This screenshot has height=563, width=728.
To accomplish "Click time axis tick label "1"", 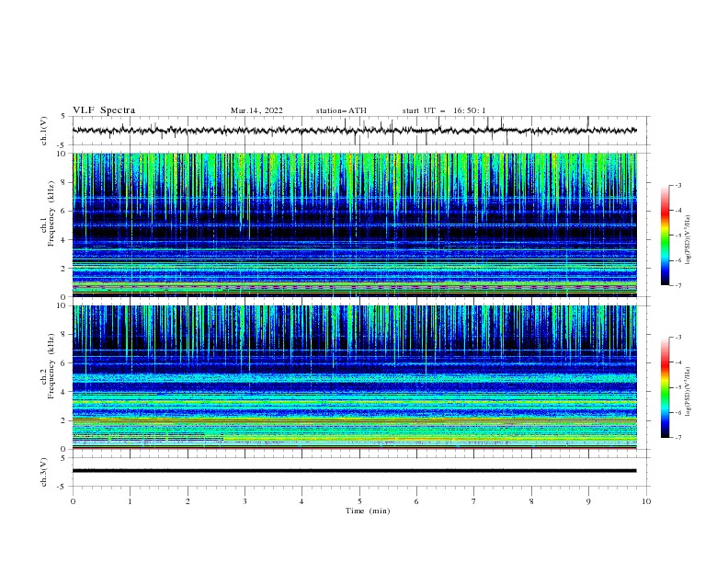I will click(x=130, y=501).
